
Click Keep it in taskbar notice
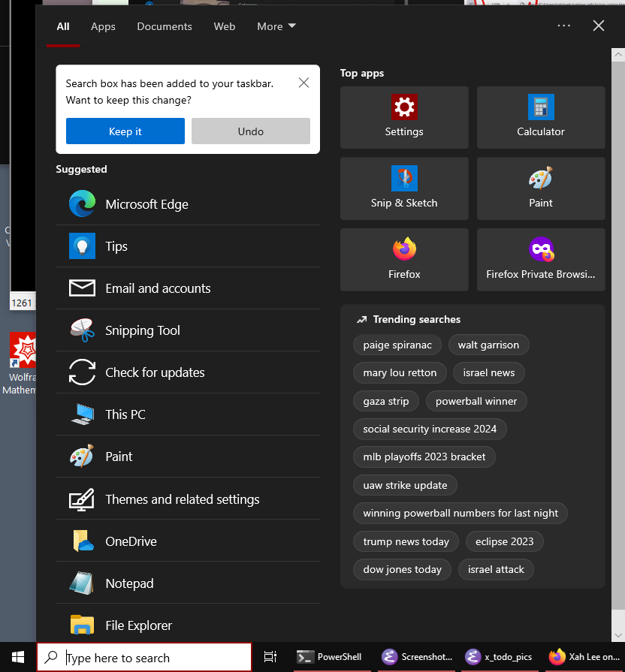pyautogui.click(x=125, y=131)
